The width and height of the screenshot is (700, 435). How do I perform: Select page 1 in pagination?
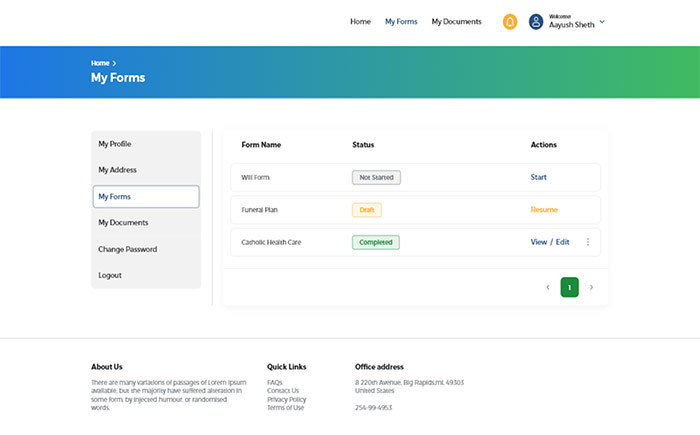click(x=569, y=288)
